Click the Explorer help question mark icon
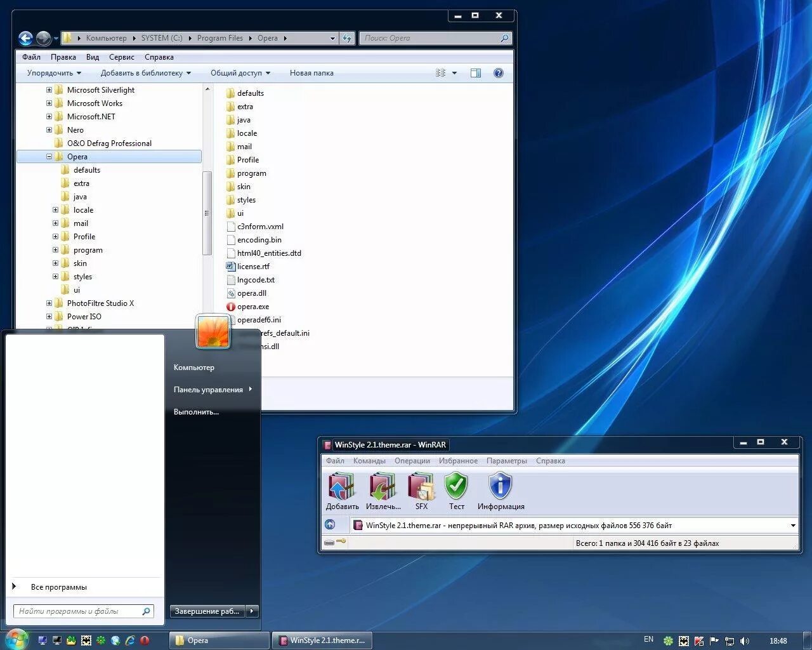 499,73
